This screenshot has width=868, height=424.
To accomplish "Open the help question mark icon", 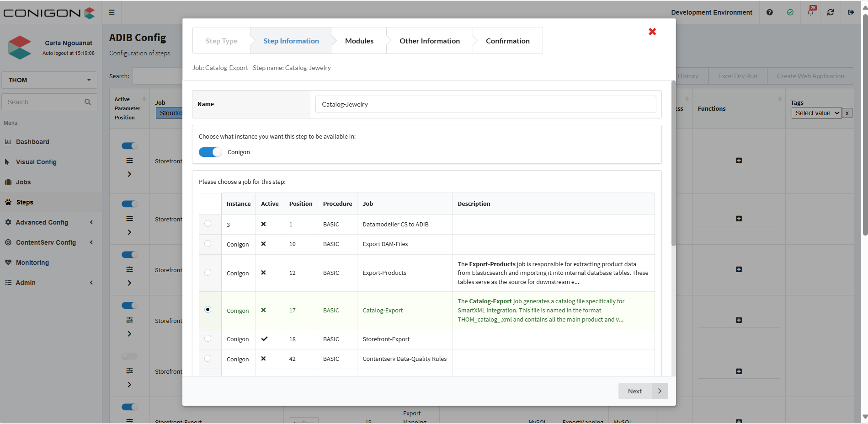I will click(x=770, y=12).
